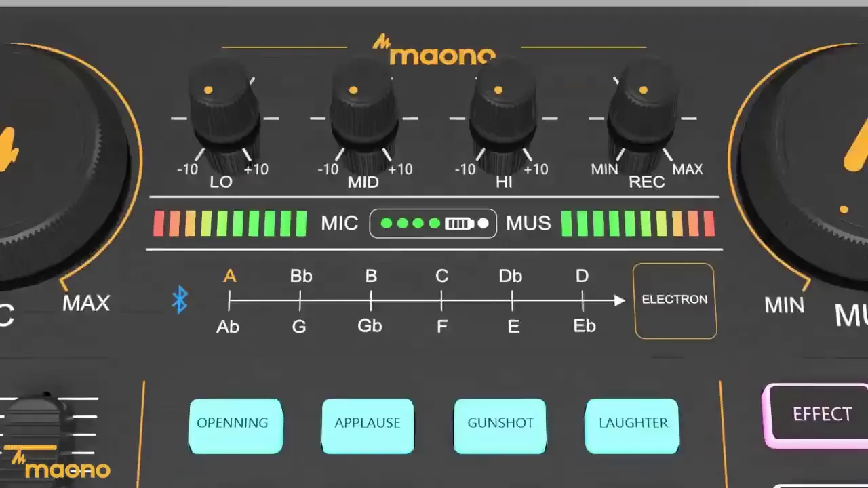Click the MIC label beside the meter
Screen dimensions: 868x488
(340, 224)
